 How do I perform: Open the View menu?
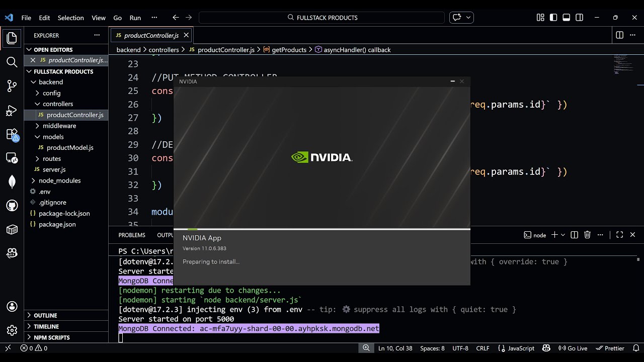tap(99, 18)
